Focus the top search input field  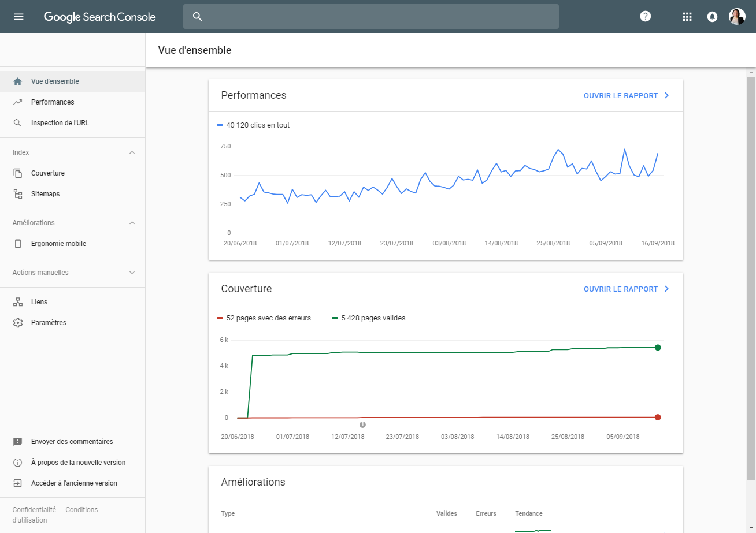pyautogui.click(x=371, y=17)
